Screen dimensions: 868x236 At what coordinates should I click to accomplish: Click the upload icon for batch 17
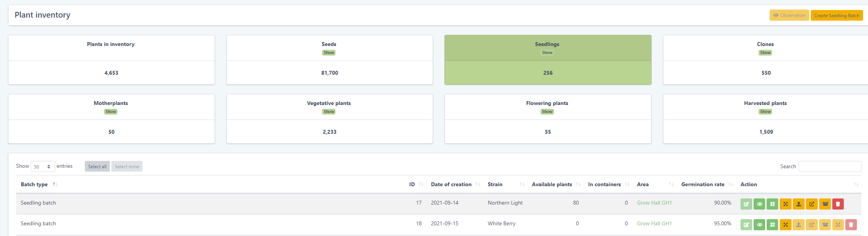point(799,204)
